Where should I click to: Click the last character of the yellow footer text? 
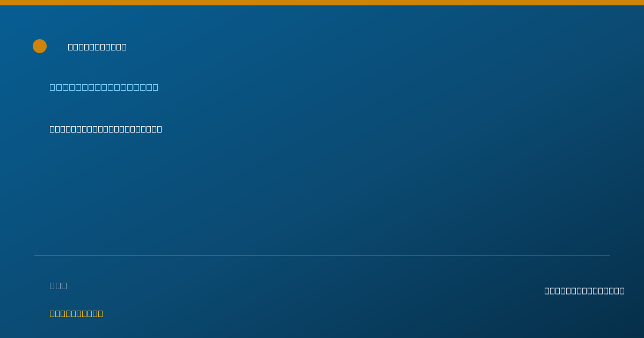coord(100,313)
